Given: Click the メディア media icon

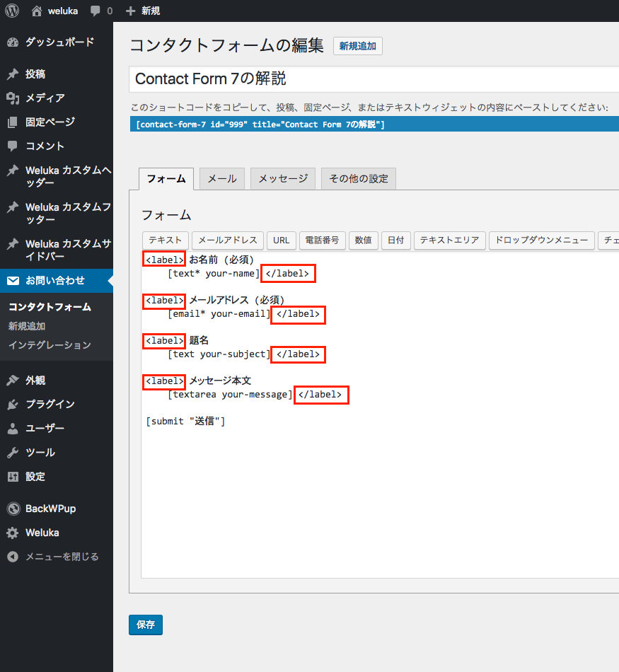Looking at the screenshot, I should (x=13, y=98).
